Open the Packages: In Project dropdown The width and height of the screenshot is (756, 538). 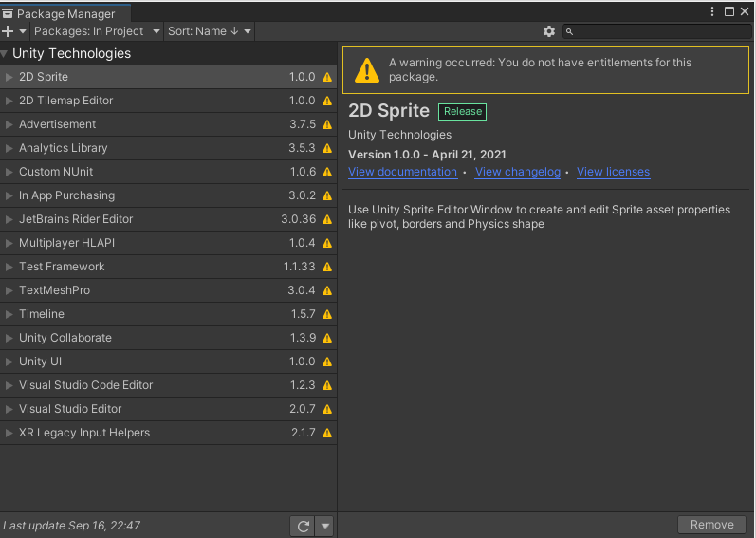(96, 31)
